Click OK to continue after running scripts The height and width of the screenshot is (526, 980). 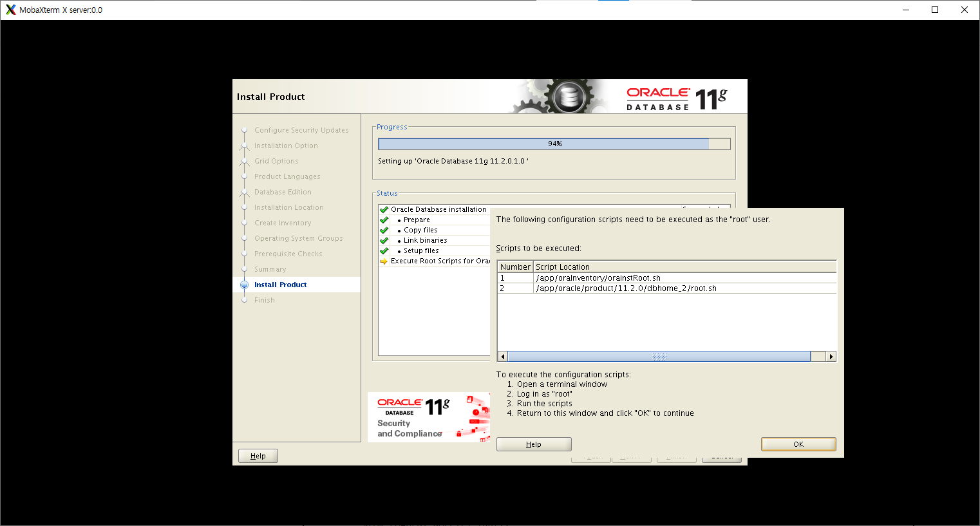798,444
